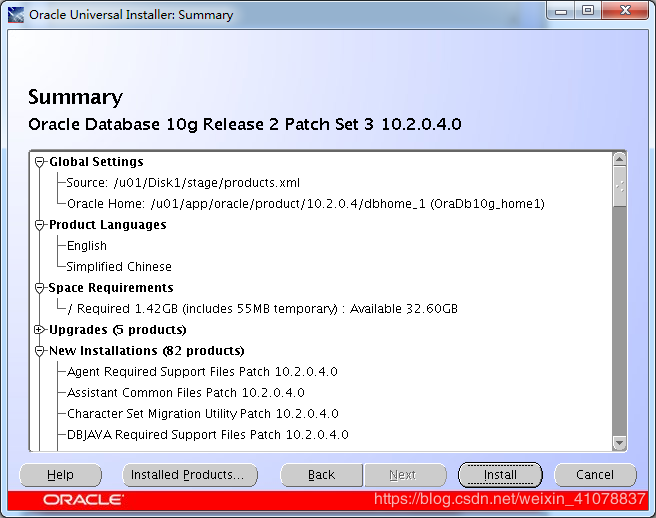
Task: Click summary scrollbar down arrow
Action: [619, 442]
